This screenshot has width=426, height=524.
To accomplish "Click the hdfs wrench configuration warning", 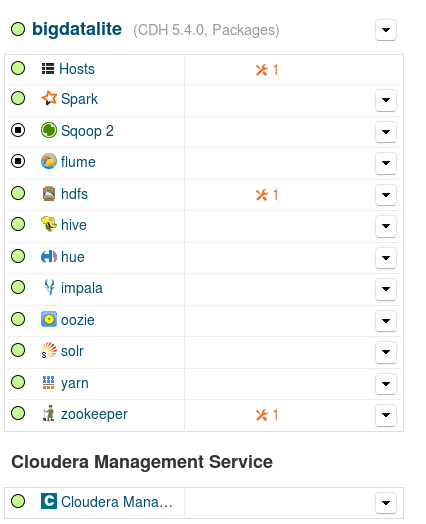I will coord(267,195).
